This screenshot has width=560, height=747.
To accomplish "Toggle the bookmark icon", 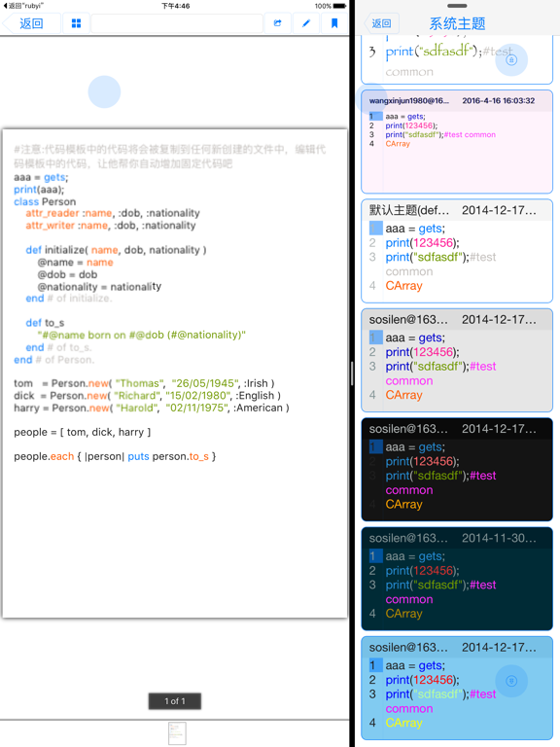I will coord(334,23).
